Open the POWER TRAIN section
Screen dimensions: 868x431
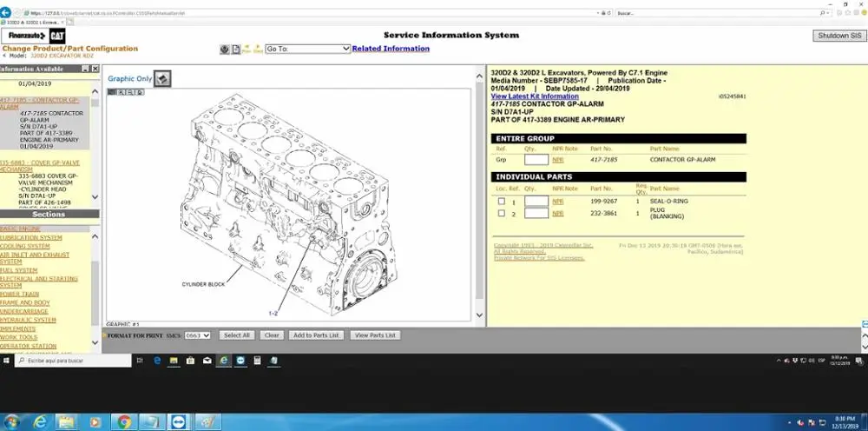click(19, 295)
